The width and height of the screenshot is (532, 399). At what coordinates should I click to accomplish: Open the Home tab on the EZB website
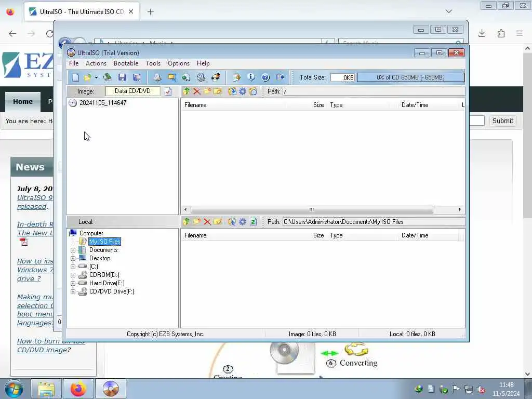23,101
